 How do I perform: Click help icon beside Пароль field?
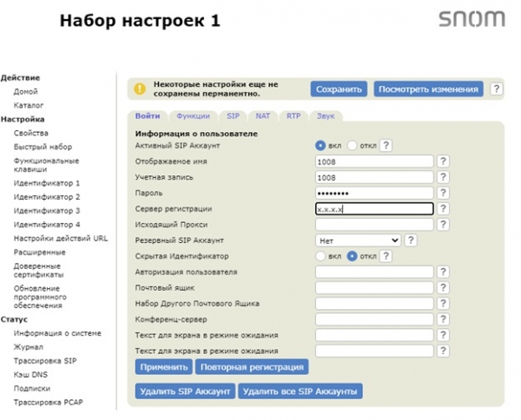click(x=442, y=193)
